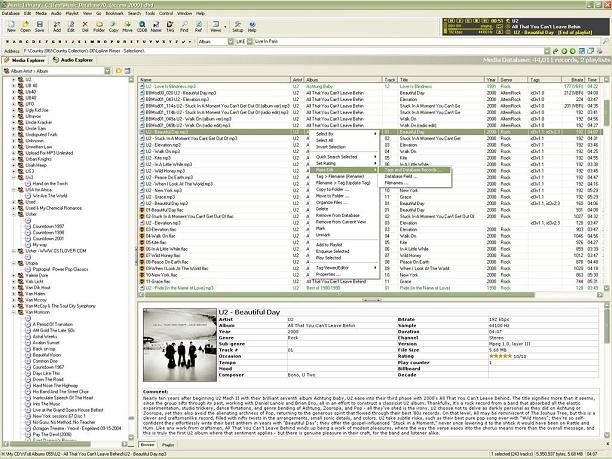Viewport: 612px width, 459px height.
Task: Click the search magnifier icon beside quick search
Action: [605, 41]
